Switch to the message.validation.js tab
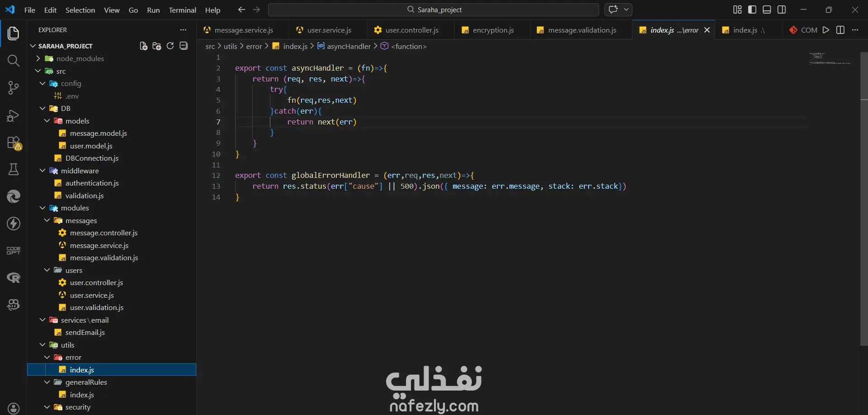This screenshot has height=415, width=868. tap(581, 30)
